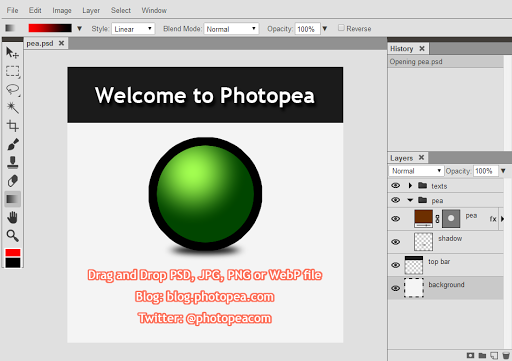The height and width of the screenshot is (361, 512).
Task: Select the Lasso tool
Action: pyautogui.click(x=13, y=89)
